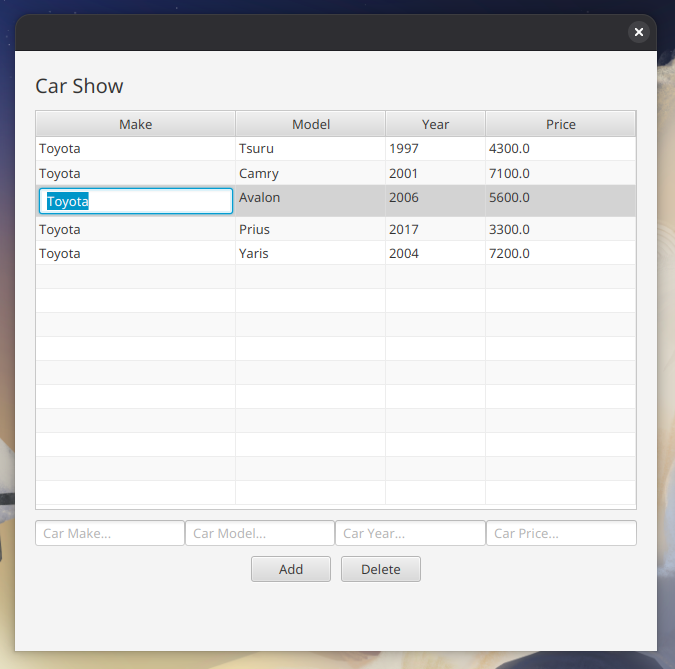The width and height of the screenshot is (675, 669).
Task: Select the 2017 year cell
Action: 435,229
